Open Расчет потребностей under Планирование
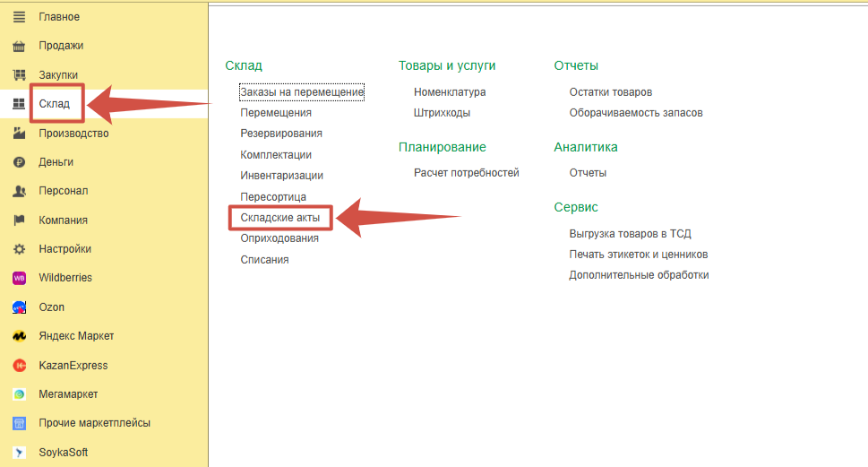 [x=466, y=173]
